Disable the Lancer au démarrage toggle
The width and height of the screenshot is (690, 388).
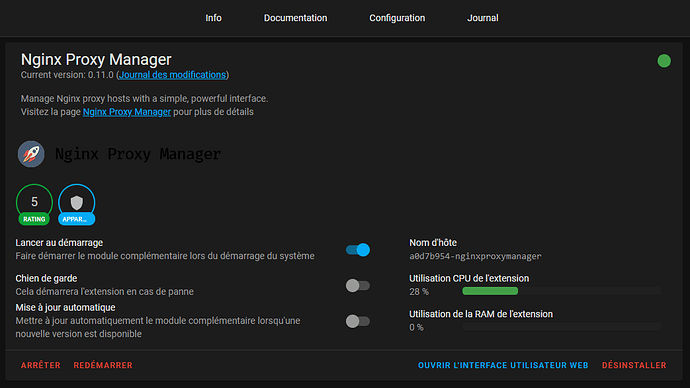pos(358,250)
